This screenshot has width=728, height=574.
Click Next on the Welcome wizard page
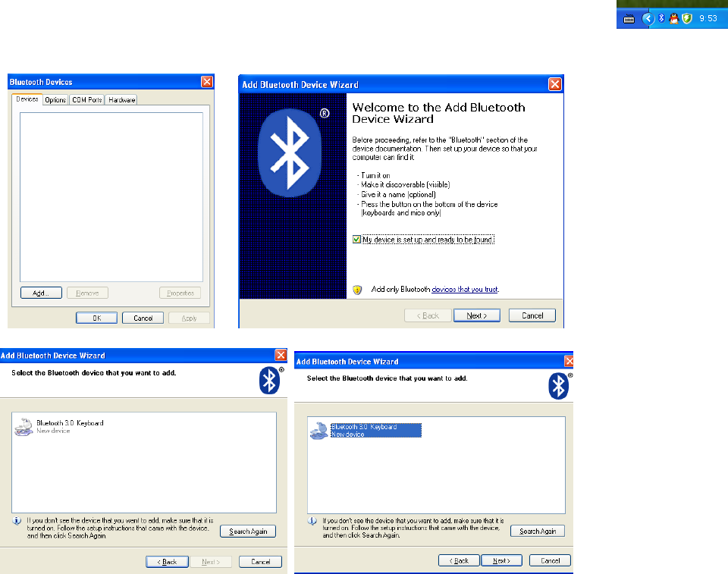(477, 315)
